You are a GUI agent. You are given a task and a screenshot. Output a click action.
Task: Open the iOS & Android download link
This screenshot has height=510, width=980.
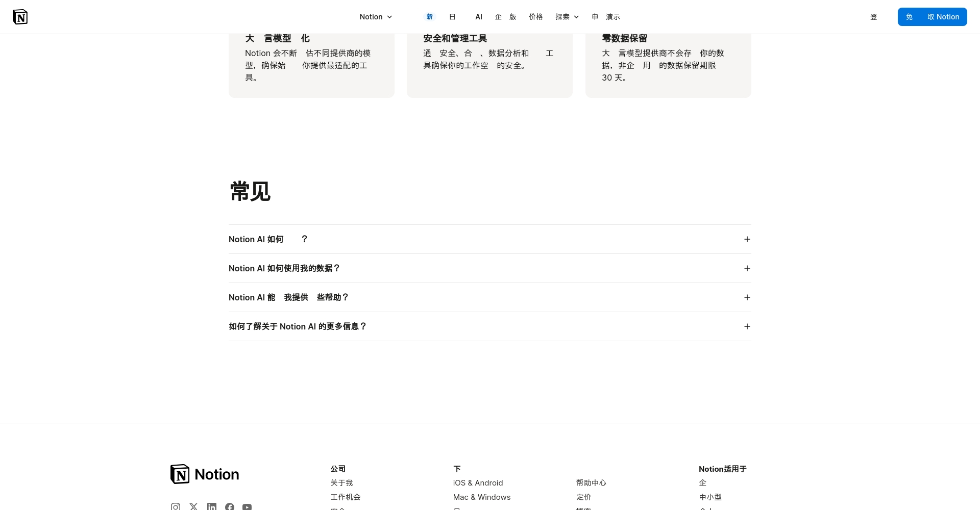click(x=478, y=483)
